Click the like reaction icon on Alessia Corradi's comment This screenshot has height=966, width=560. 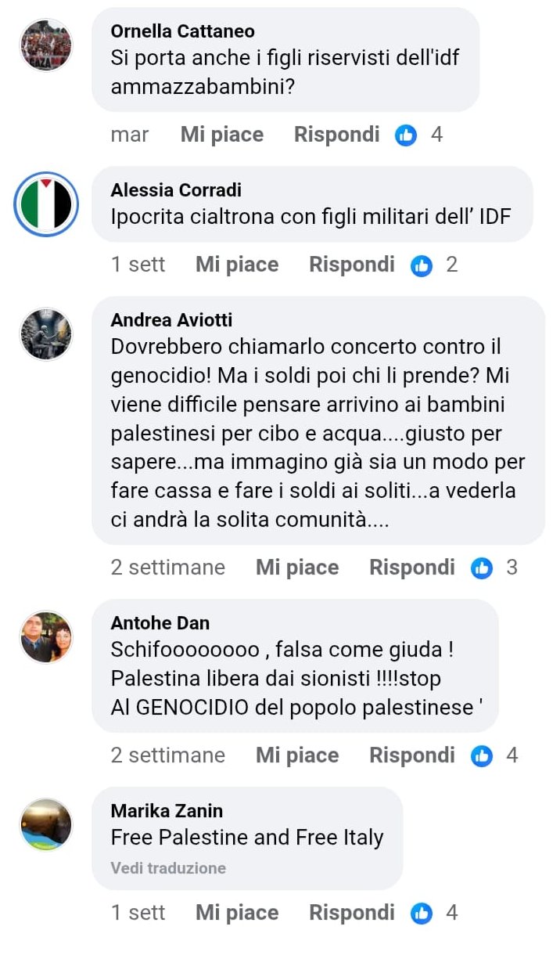point(422,265)
